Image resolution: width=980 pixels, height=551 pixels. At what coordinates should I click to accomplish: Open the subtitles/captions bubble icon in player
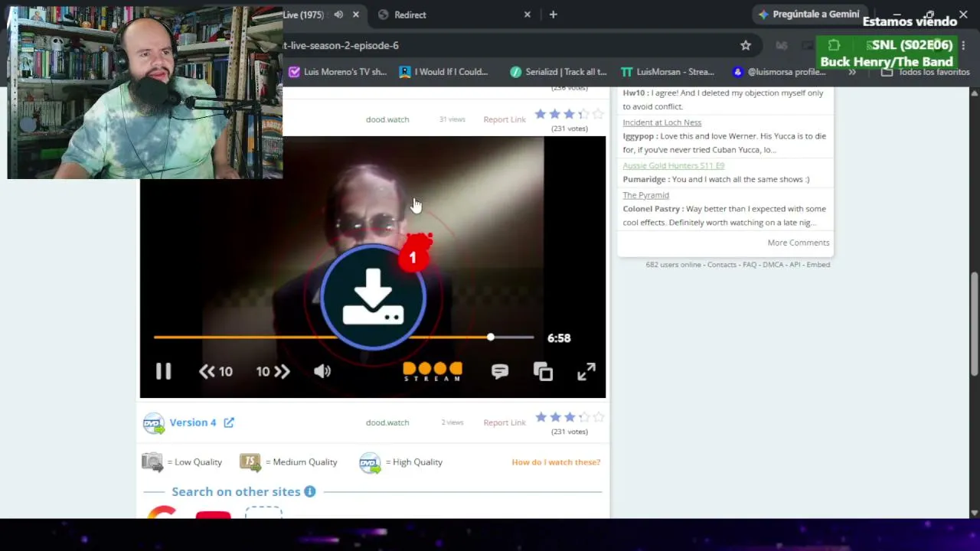[500, 371]
